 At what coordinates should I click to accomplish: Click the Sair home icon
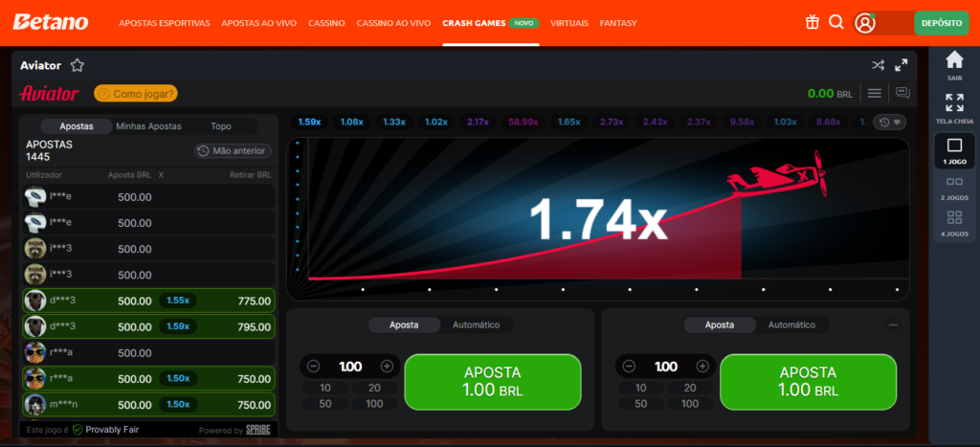[954, 66]
